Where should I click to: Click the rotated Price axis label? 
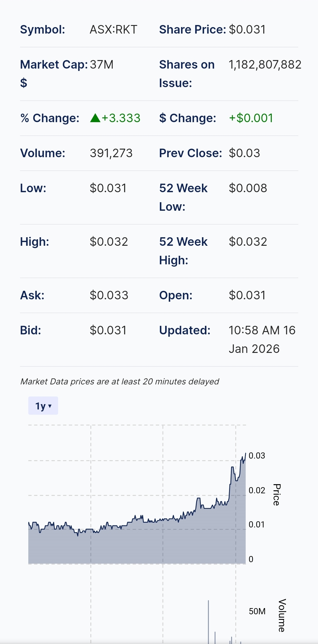(276, 494)
